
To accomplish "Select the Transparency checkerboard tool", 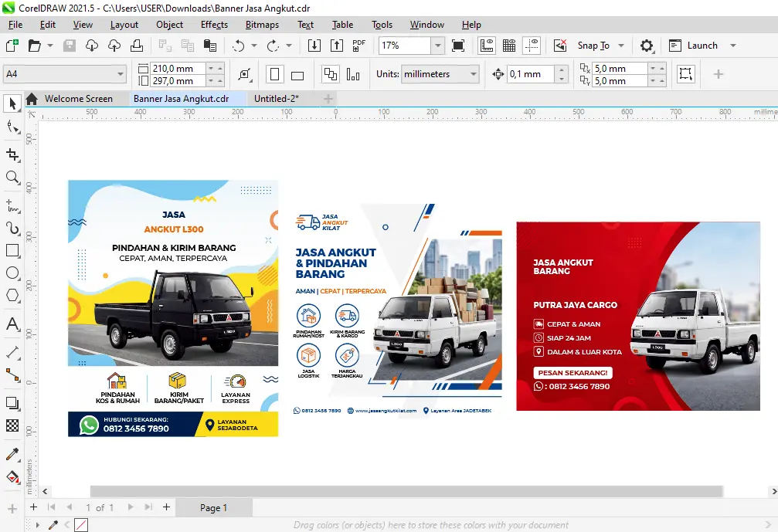I will coord(12,425).
